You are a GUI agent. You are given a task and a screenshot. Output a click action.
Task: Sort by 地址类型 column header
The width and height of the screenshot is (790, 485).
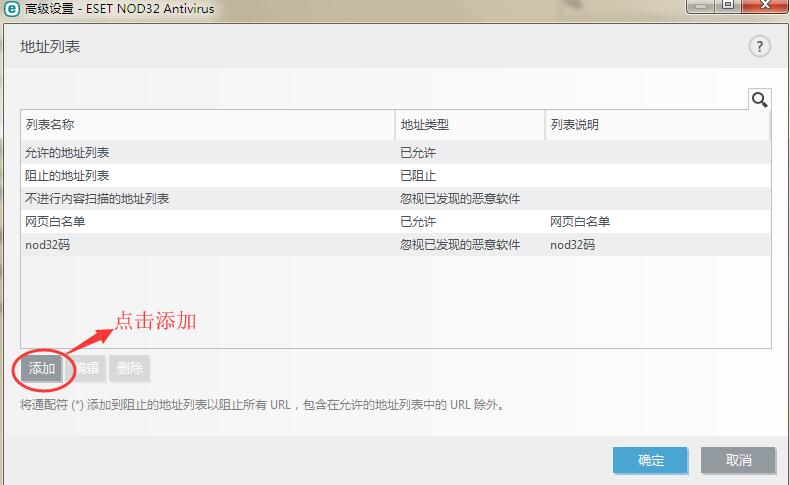pos(470,124)
